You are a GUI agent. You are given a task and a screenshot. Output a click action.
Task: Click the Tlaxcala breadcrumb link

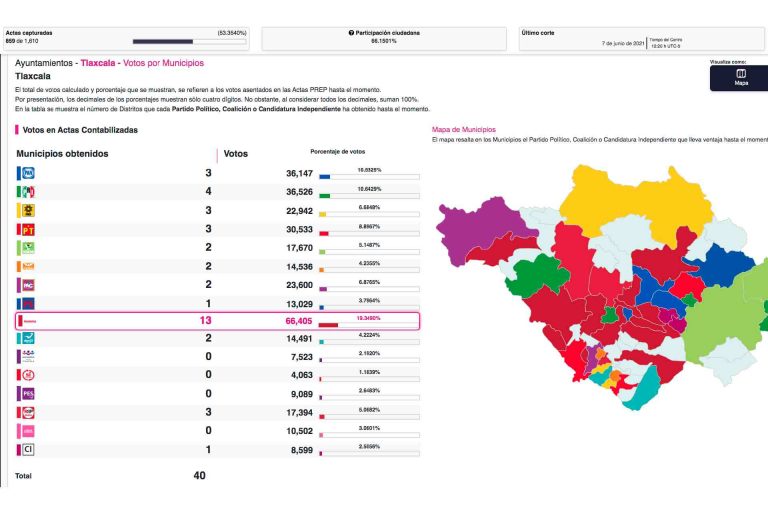[97, 63]
